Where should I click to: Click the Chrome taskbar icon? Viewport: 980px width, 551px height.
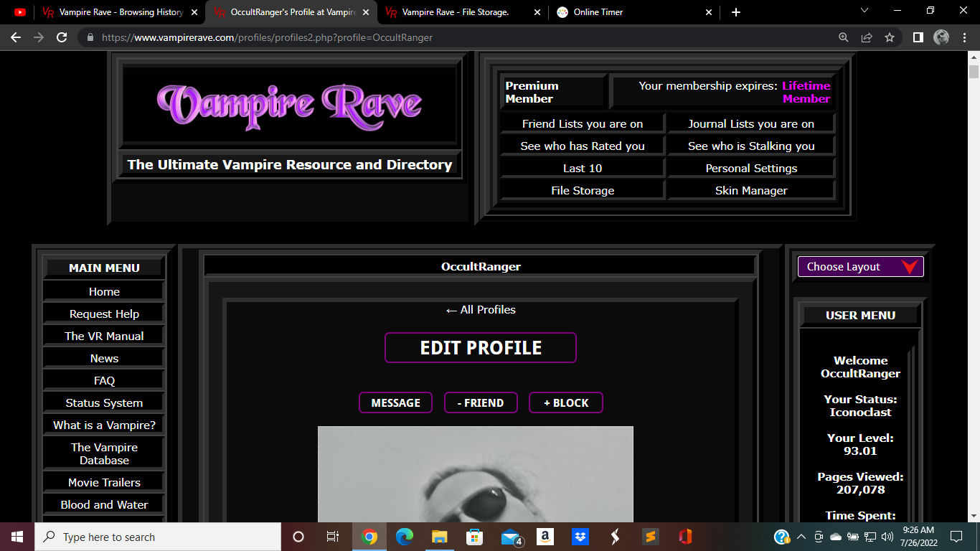(x=369, y=537)
